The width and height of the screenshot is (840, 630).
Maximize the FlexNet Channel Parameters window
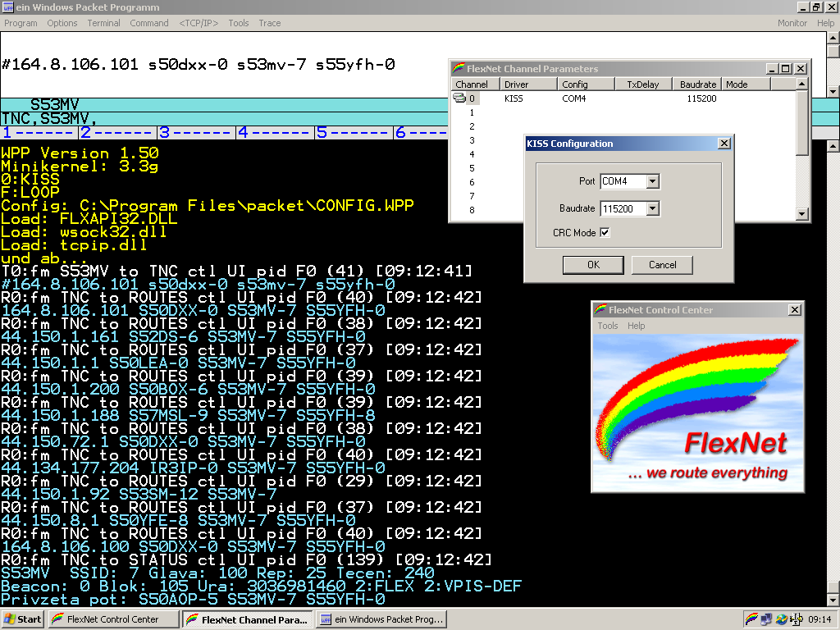click(x=785, y=69)
